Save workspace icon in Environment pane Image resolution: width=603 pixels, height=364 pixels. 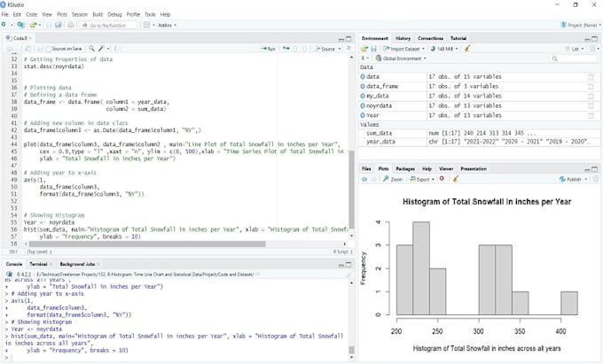373,49
